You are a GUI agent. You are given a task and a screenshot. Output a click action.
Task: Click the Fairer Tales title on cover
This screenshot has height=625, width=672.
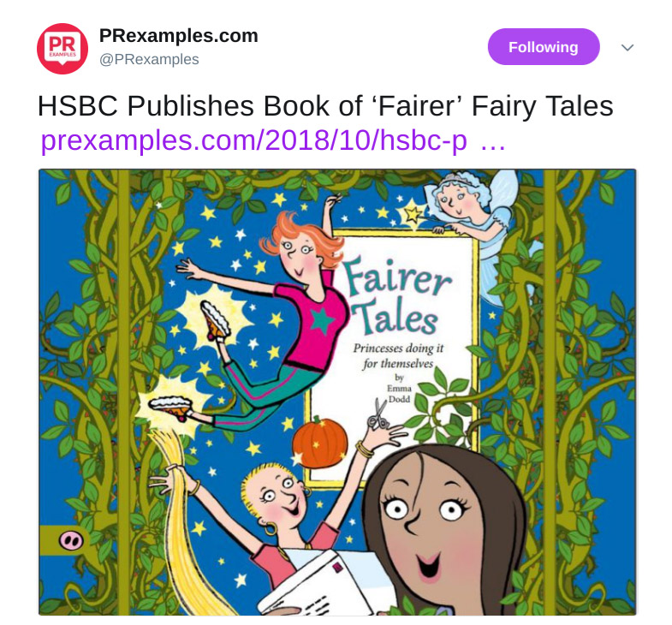396,295
